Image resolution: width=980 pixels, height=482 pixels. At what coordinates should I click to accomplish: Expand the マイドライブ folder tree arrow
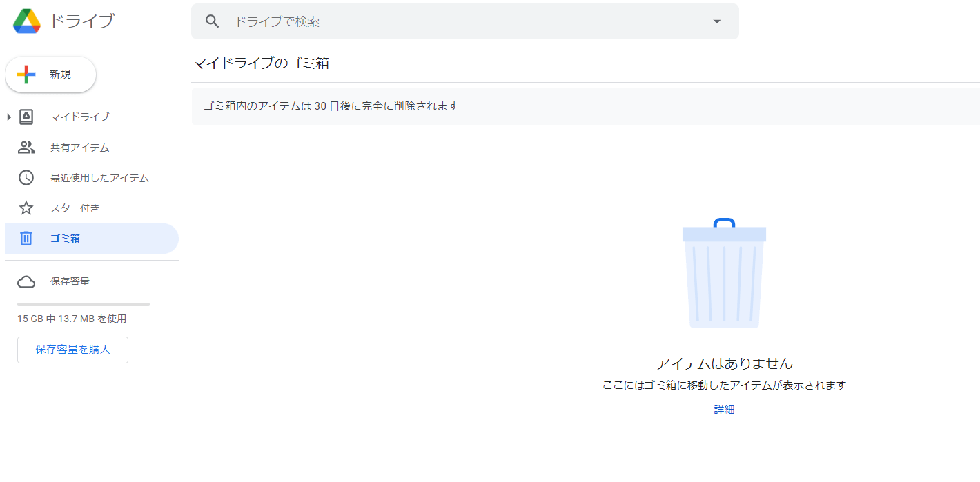click(x=9, y=117)
